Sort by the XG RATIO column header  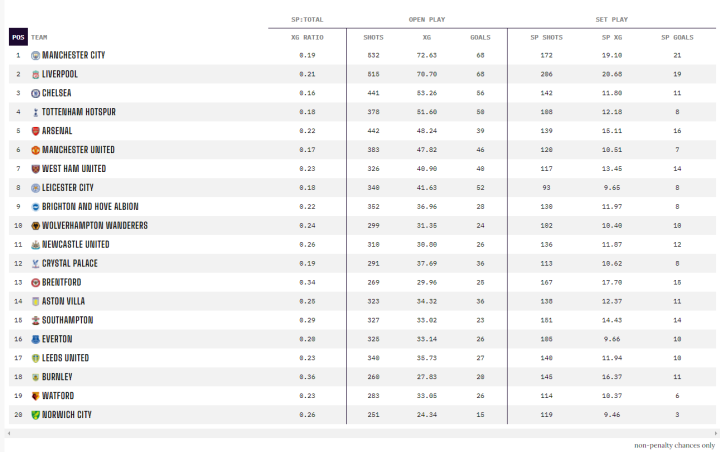[x=307, y=37]
